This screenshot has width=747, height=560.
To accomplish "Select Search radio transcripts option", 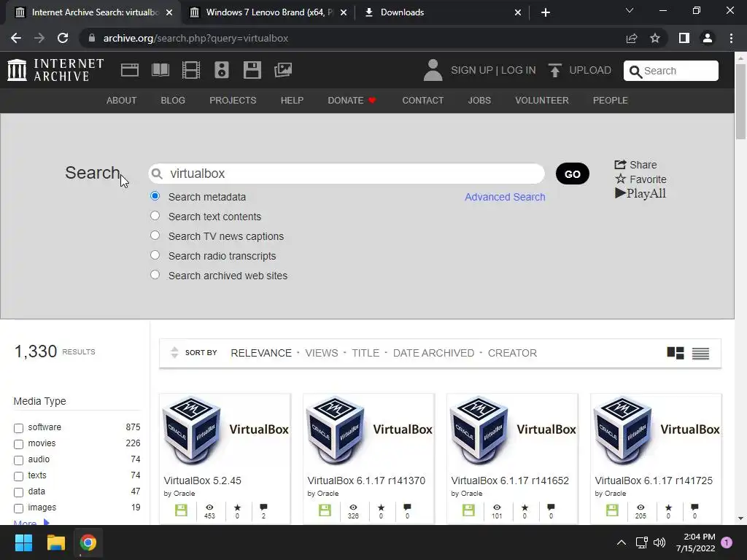I will (x=155, y=254).
